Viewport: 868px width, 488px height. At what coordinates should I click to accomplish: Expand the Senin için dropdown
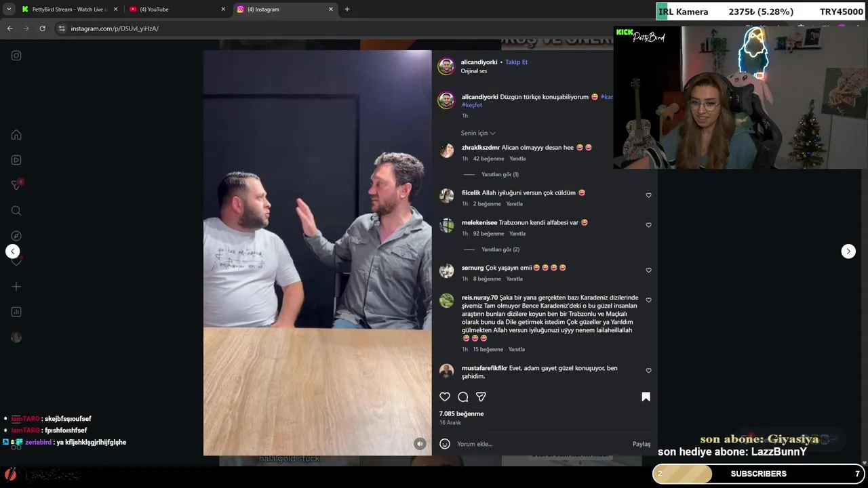[x=478, y=134]
